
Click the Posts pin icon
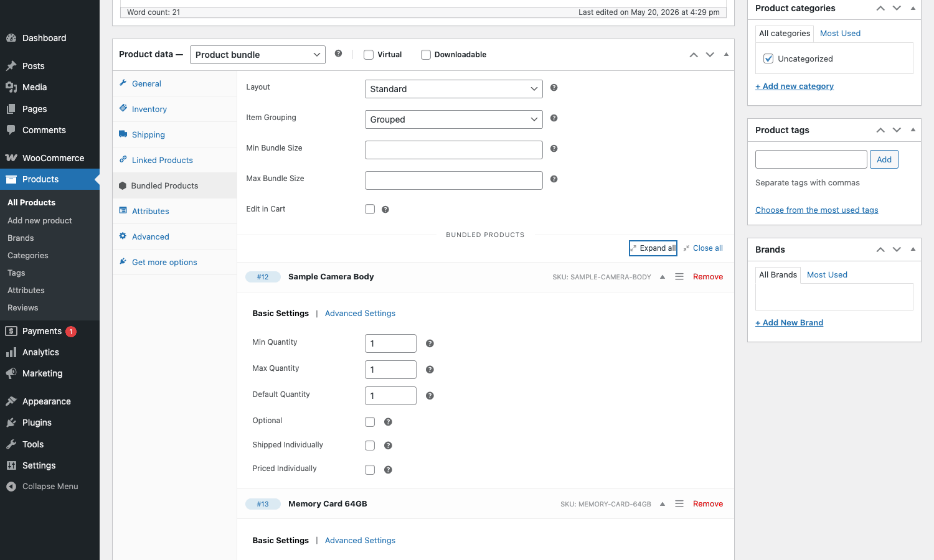click(x=11, y=66)
